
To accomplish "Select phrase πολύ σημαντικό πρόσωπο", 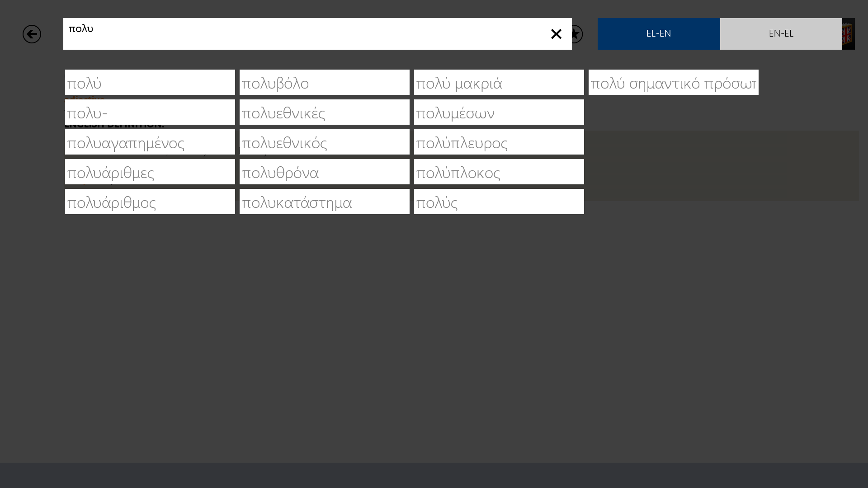I will click(x=673, y=83).
